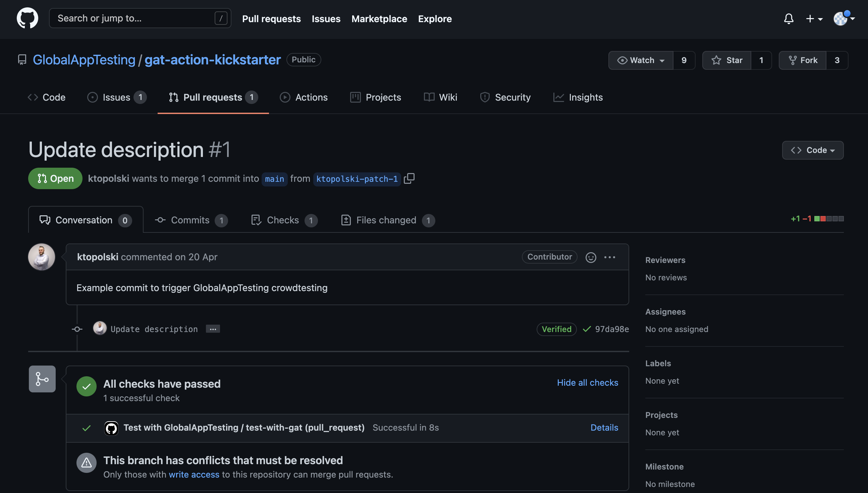
Task: Star the gat-action-kickstarter repository
Action: point(727,60)
